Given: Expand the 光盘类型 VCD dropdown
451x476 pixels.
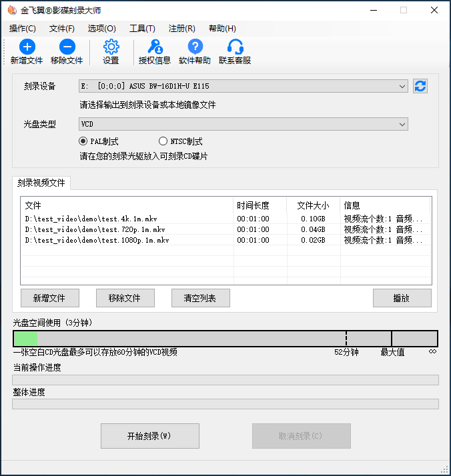Looking at the screenshot, I should (x=402, y=124).
